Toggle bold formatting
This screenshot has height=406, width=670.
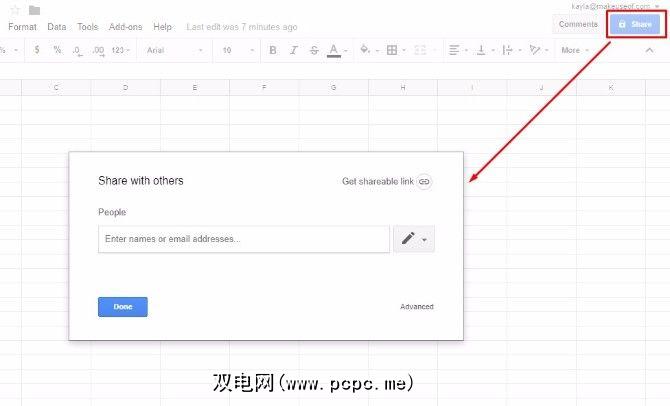coord(273,50)
